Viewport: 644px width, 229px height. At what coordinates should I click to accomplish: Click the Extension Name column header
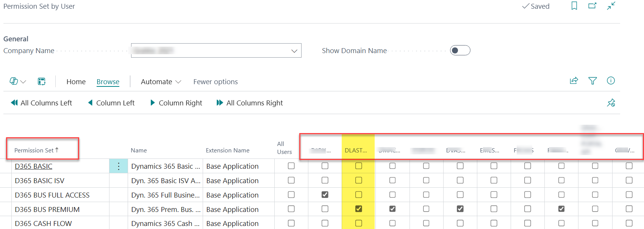(x=228, y=150)
